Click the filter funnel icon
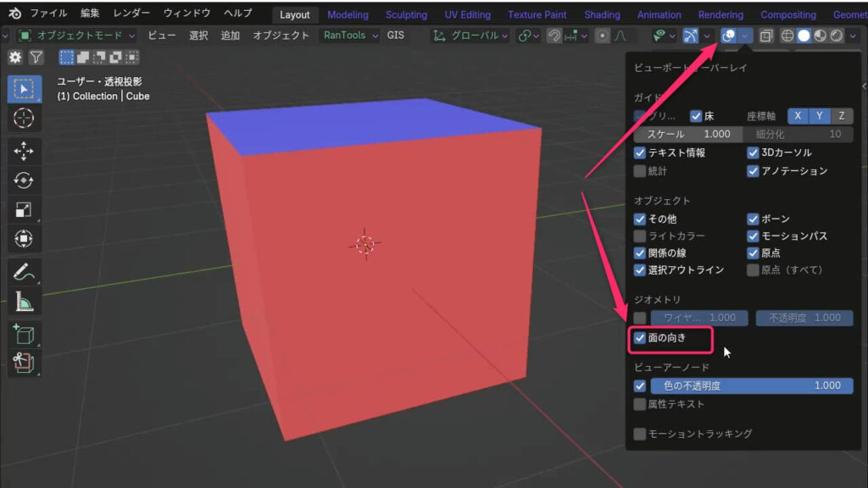This screenshot has width=868, height=488. [x=36, y=57]
